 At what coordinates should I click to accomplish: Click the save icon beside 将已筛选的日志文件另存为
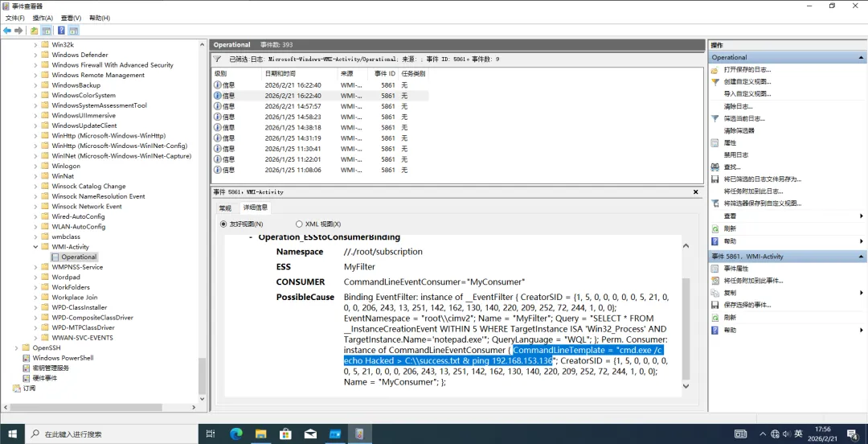point(715,179)
